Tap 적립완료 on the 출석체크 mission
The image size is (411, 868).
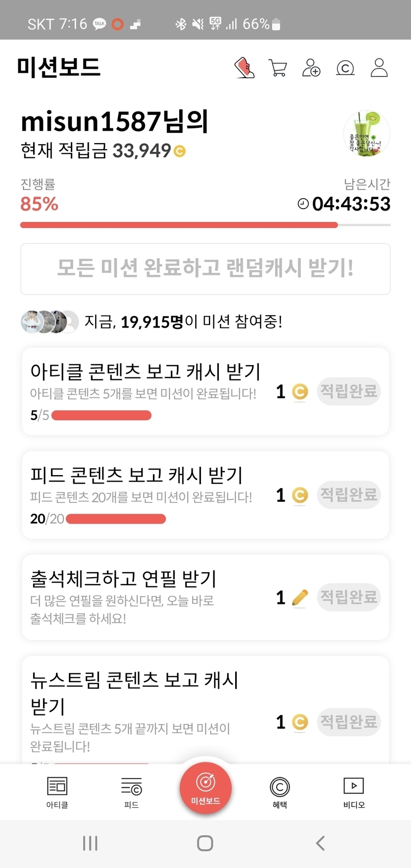(x=349, y=597)
